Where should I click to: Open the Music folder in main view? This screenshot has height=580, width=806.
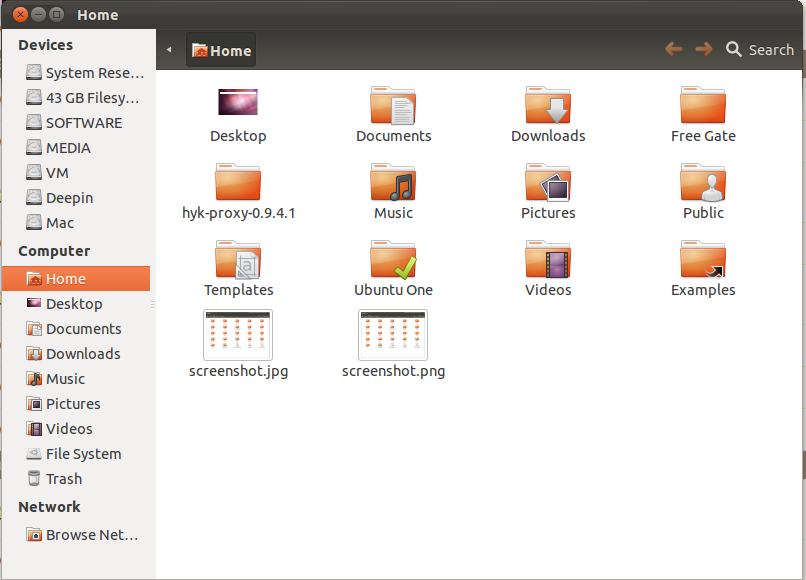click(x=393, y=182)
